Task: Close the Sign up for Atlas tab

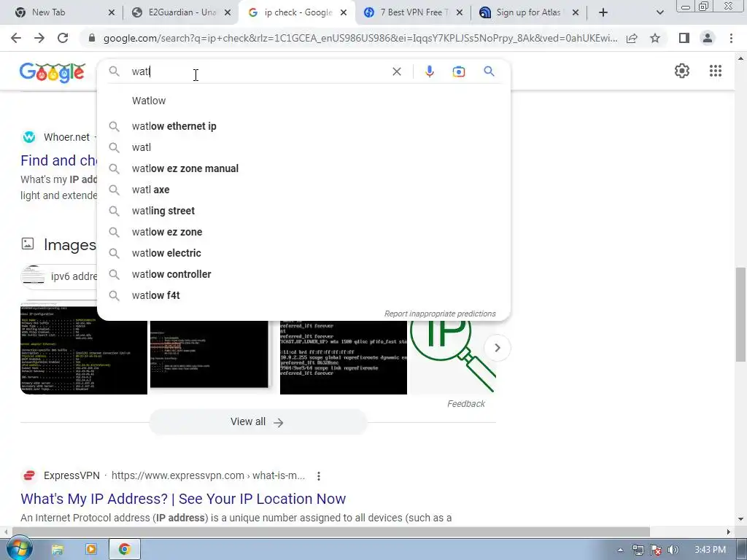Action: click(576, 12)
